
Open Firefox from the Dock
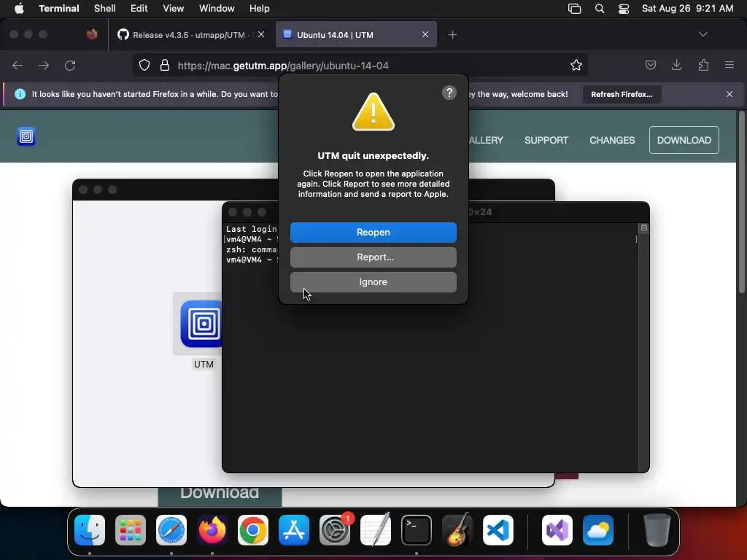pyautogui.click(x=212, y=530)
